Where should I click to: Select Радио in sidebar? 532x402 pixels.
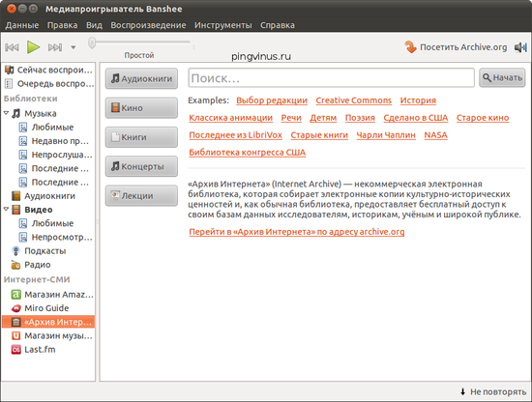(x=38, y=265)
